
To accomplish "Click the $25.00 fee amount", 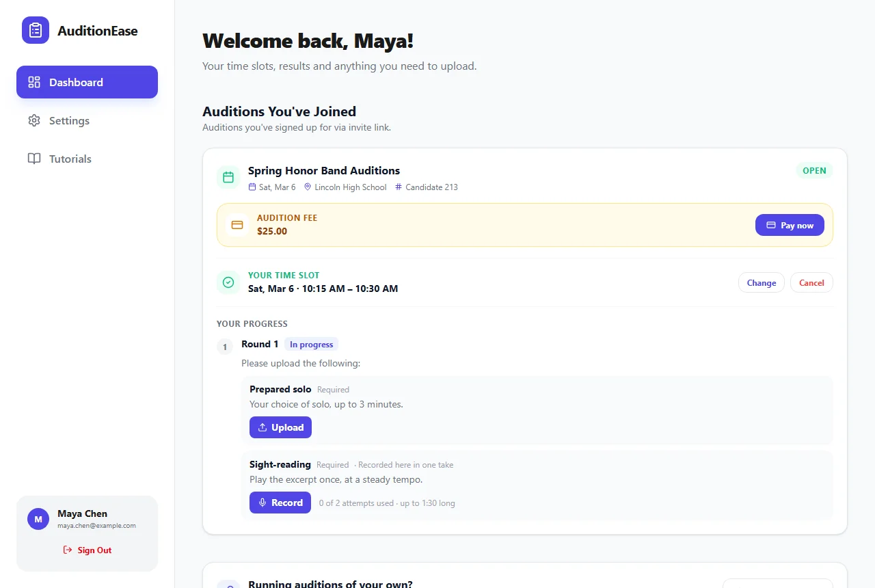I will [272, 231].
